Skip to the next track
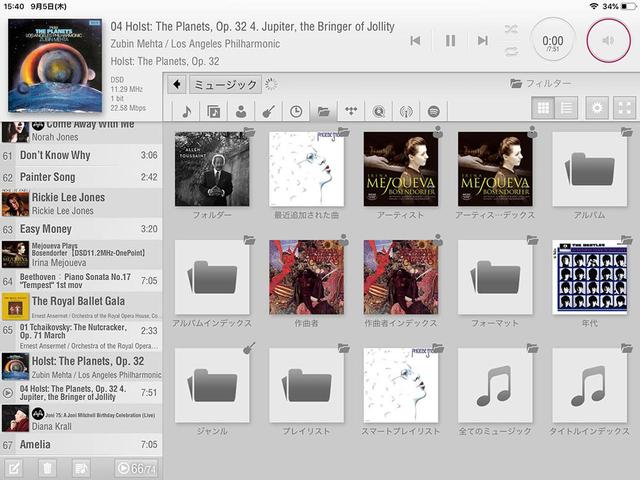This screenshot has width=640, height=480. 482,40
